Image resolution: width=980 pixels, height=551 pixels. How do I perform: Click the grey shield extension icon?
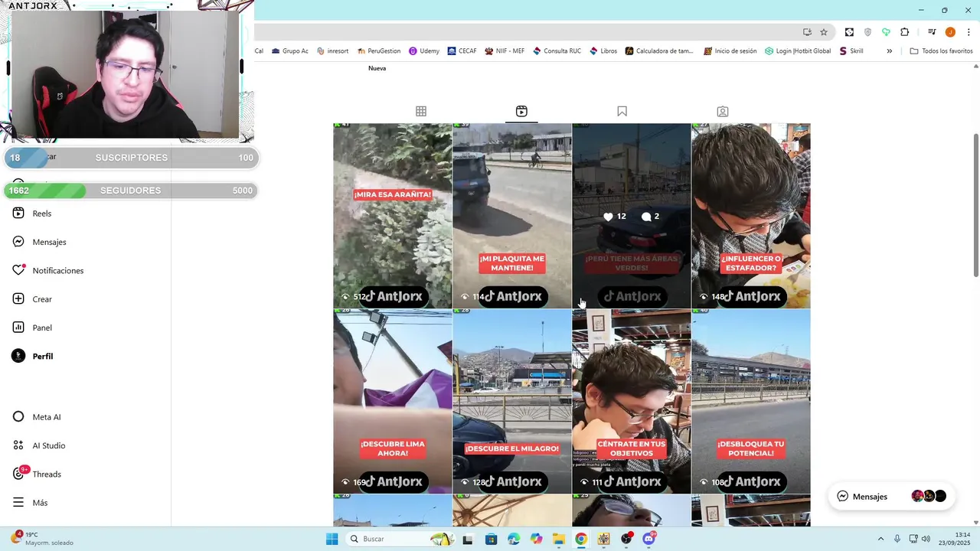[x=867, y=32]
